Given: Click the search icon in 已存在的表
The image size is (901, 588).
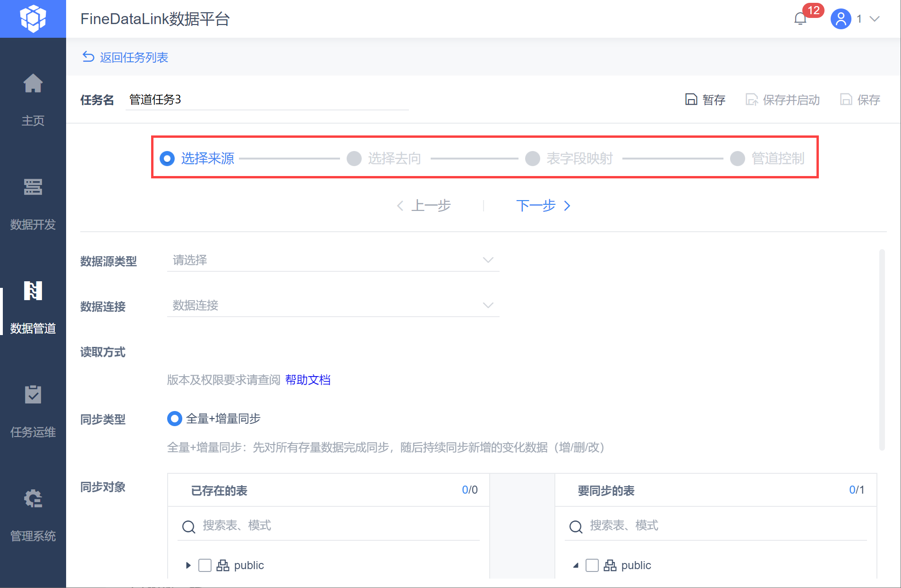Looking at the screenshot, I should click(x=189, y=527).
